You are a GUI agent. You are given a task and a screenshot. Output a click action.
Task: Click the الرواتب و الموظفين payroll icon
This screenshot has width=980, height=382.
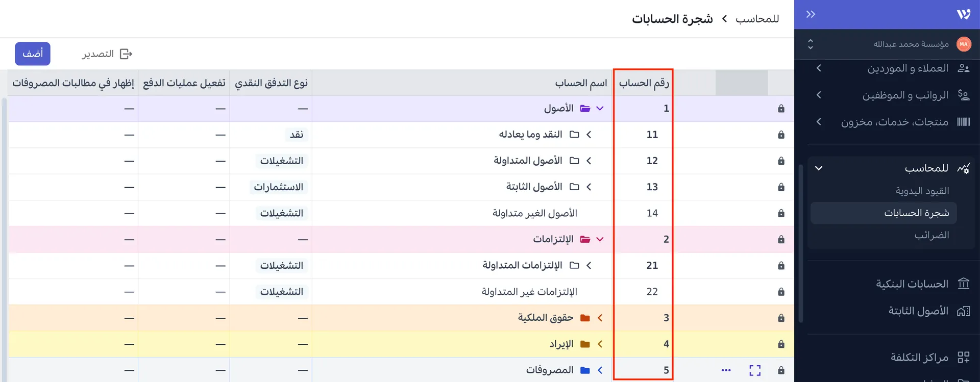click(x=964, y=95)
